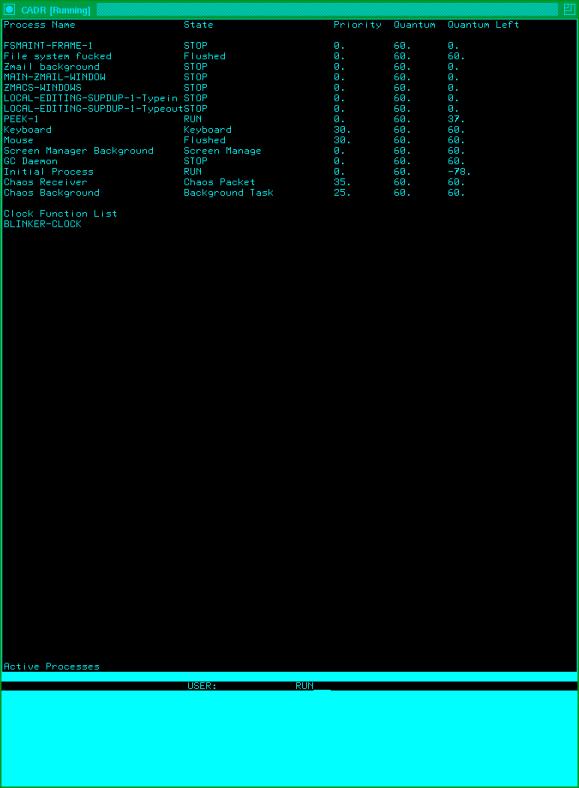Select the 'Chaos Receiver' process name
The height and width of the screenshot is (788, 579).
[45, 182]
